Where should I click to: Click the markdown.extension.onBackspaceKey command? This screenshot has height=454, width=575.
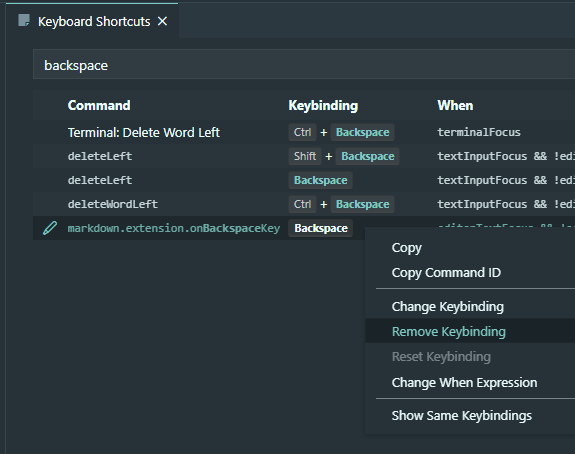[174, 228]
